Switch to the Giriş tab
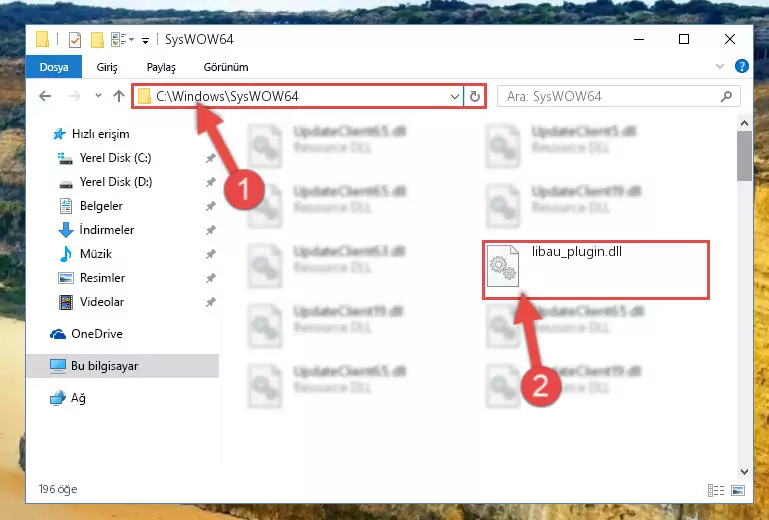The image size is (769, 520). pyautogui.click(x=107, y=67)
